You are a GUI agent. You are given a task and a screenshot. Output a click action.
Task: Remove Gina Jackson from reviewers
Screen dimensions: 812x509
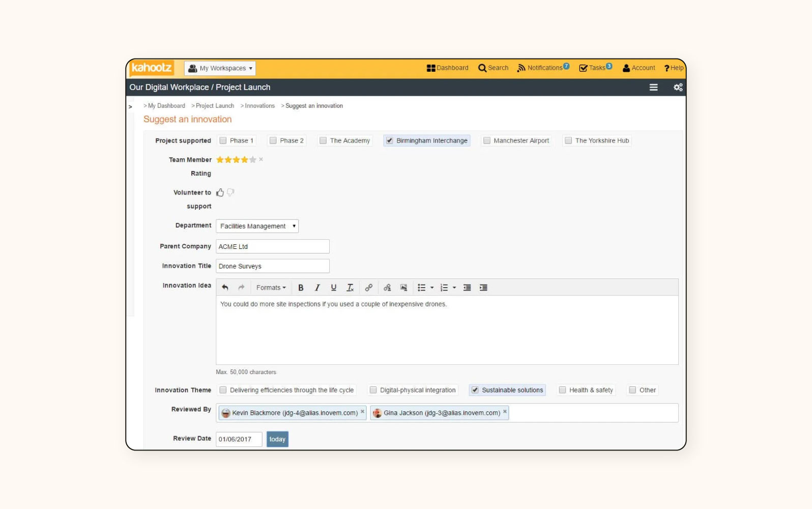point(505,412)
